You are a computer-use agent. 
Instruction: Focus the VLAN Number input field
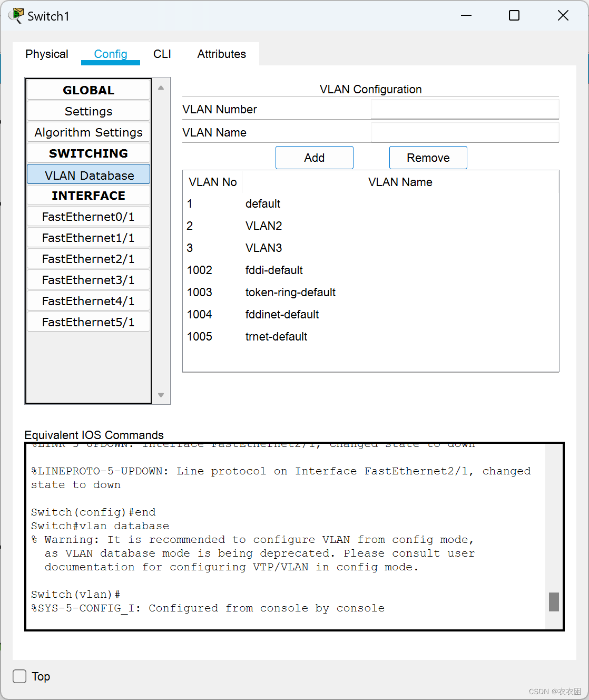coord(465,109)
